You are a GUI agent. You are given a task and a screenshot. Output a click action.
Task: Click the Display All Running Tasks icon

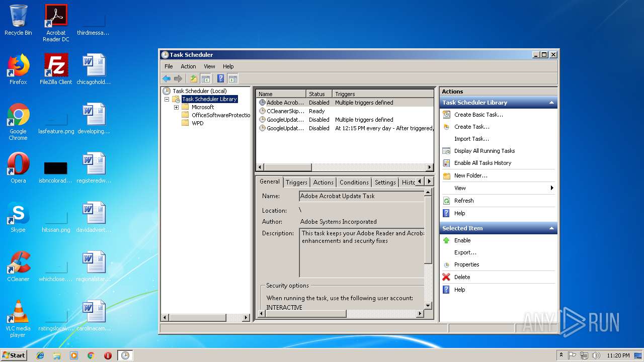pyautogui.click(x=446, y=151)
